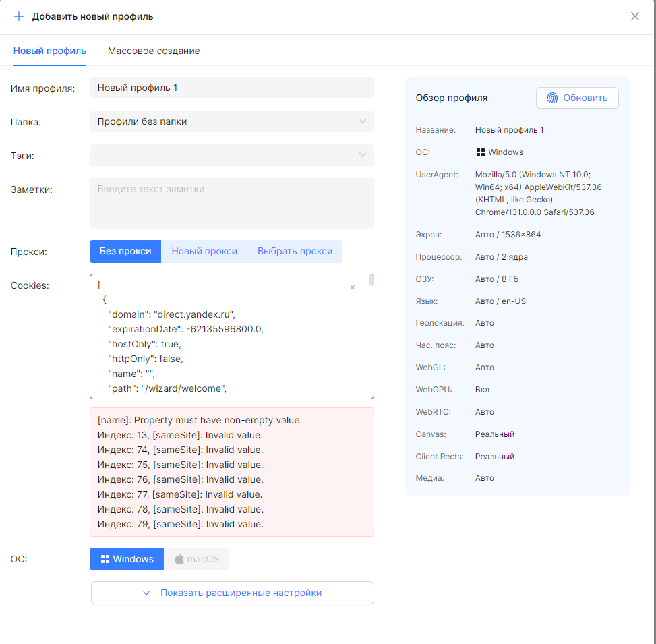
Task: Switch to Новый прокси option
Action: [x=204, y=251]
